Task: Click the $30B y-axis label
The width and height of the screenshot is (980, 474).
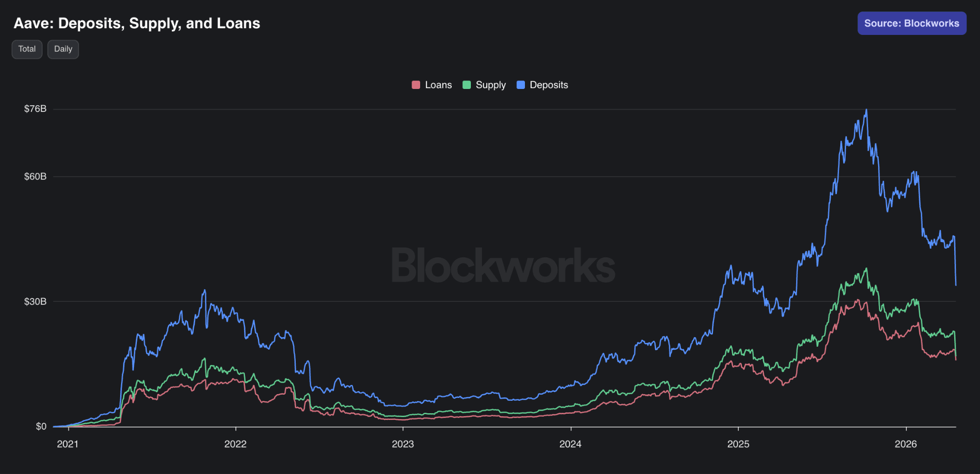Action: [x=35, y=301]
